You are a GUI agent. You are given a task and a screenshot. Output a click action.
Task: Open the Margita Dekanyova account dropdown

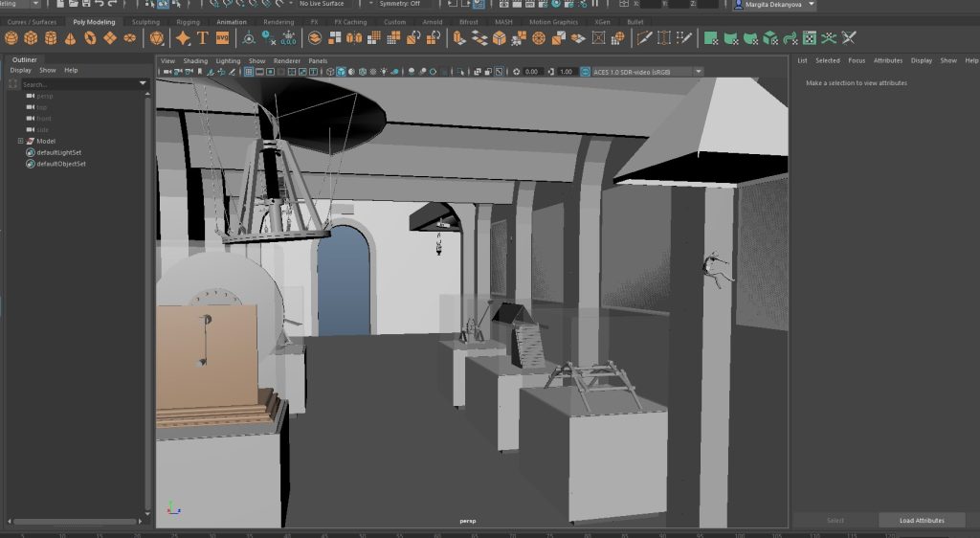tap(774, 5)
